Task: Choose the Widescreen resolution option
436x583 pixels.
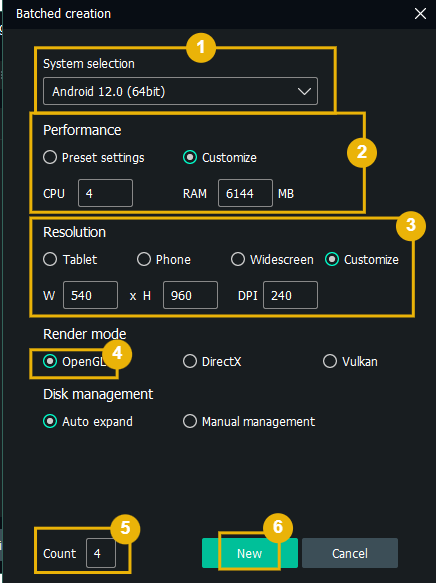Action: coord(272,260)
